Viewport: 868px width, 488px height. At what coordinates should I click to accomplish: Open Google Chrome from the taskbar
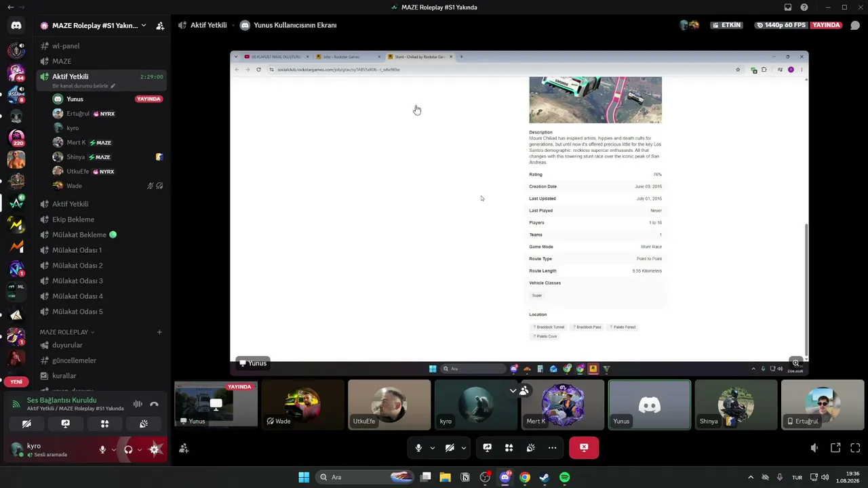[524, 477]
